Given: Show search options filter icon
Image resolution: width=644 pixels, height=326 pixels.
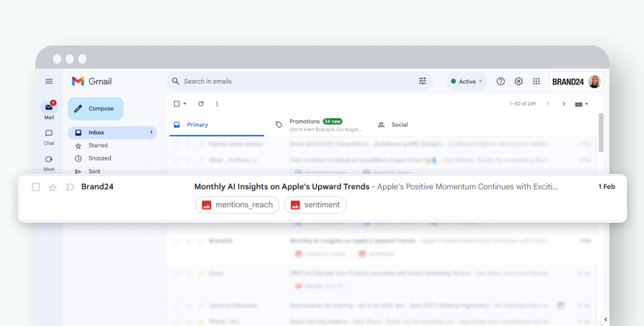Looking at the screenshot, I should tap(423, 81).
